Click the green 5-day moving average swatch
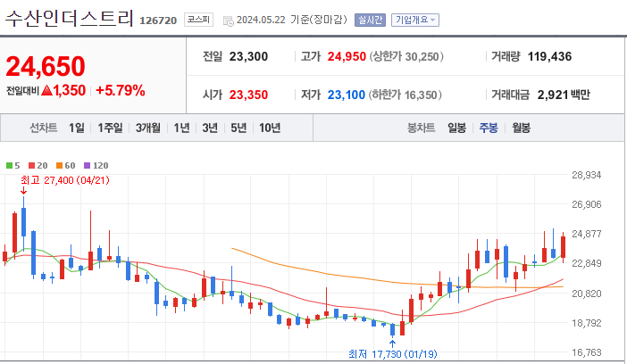The height and width of the screenshot is (364, 627). click(9, 165)
